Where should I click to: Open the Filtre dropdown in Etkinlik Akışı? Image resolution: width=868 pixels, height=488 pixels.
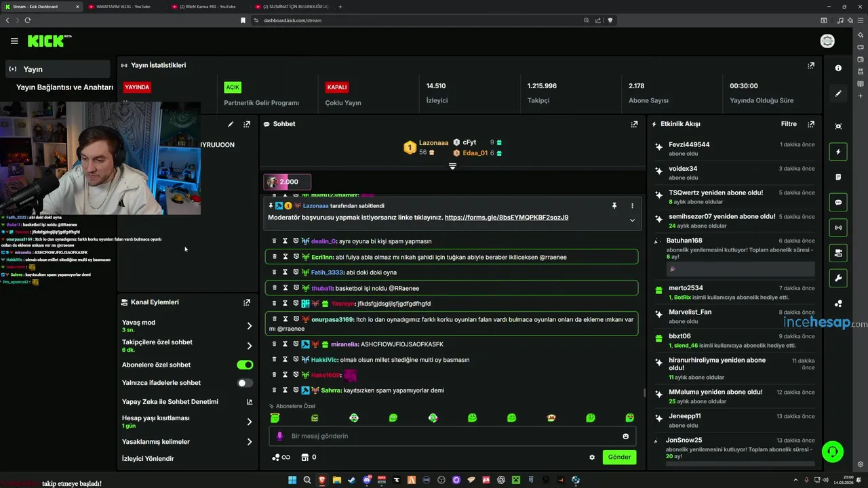point(789,124)
